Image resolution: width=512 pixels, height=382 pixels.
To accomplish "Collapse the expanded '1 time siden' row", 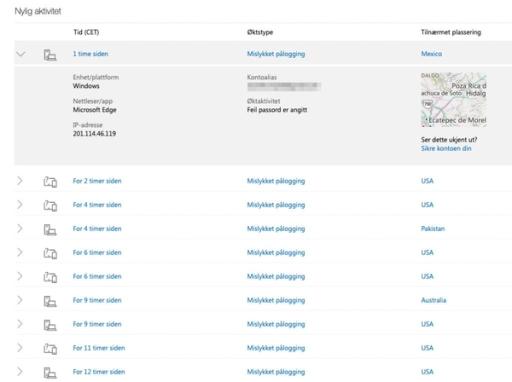I will click(x=21, y=54).
